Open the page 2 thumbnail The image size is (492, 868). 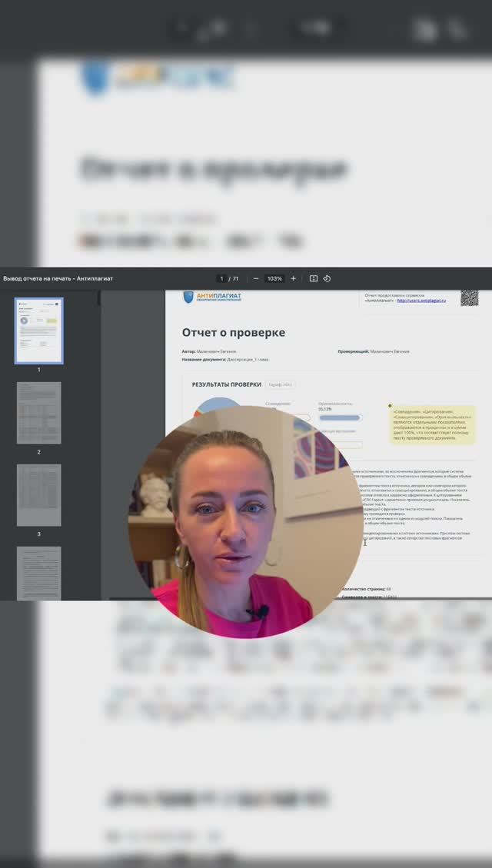pyautogui.click(x=38, y=413)
